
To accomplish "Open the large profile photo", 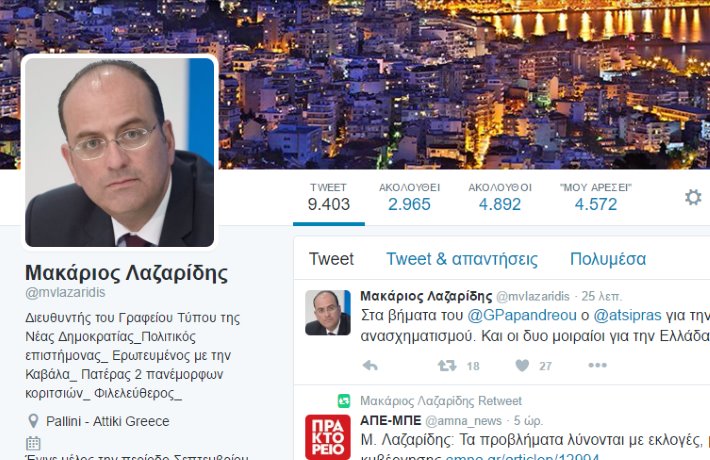I will 120,152.
